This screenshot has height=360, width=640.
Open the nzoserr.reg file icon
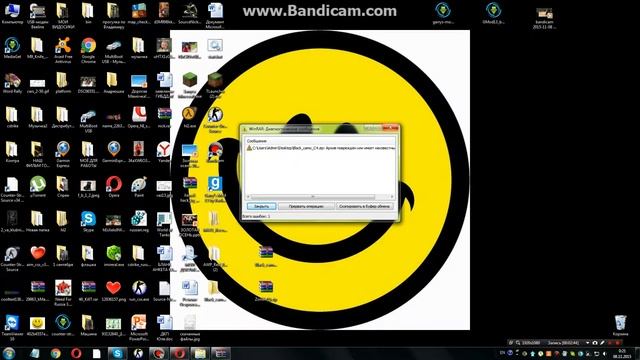(x=139, y=222)
